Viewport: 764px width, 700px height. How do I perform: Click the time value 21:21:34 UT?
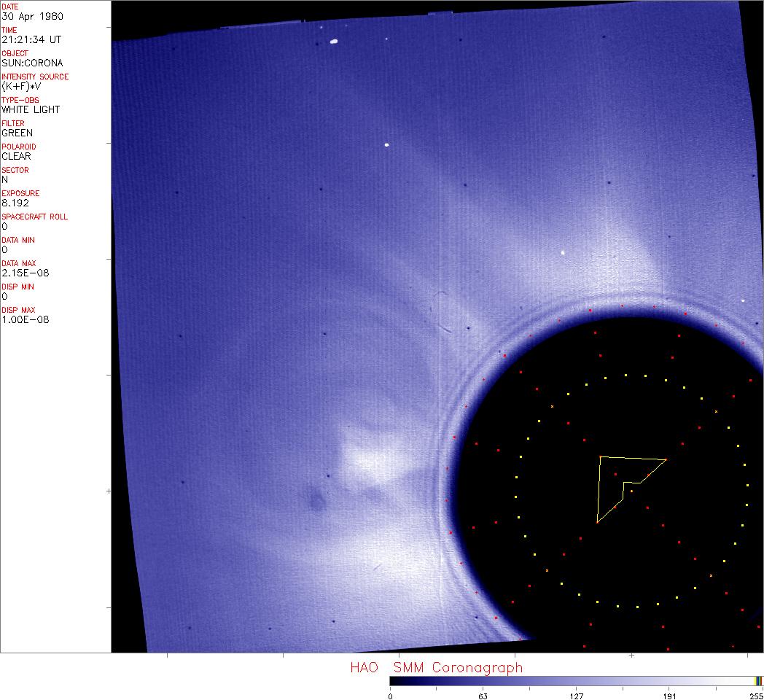pos(30,39)
